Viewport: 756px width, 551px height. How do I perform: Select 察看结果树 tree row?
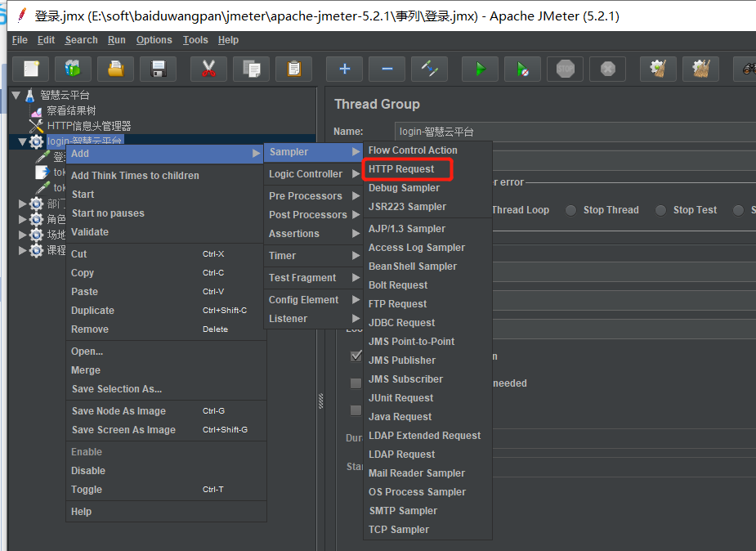tap(71, 111)
